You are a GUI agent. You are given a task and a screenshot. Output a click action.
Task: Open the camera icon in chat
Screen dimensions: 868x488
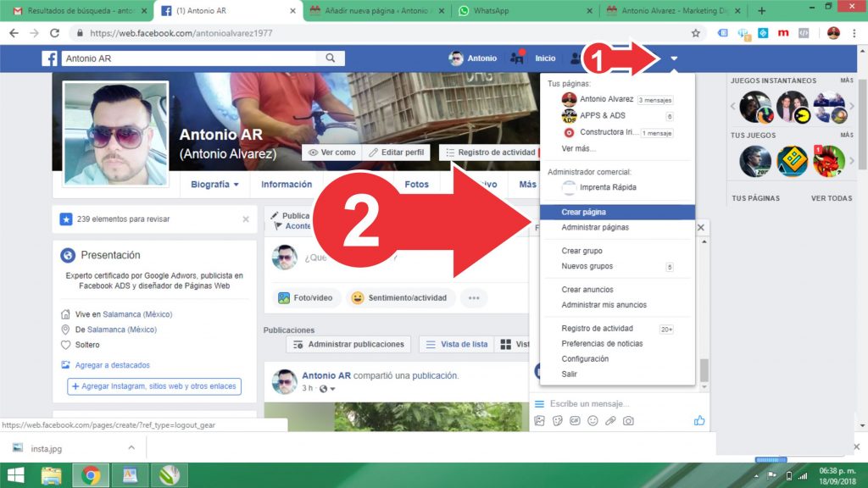[x=628, y=421]
